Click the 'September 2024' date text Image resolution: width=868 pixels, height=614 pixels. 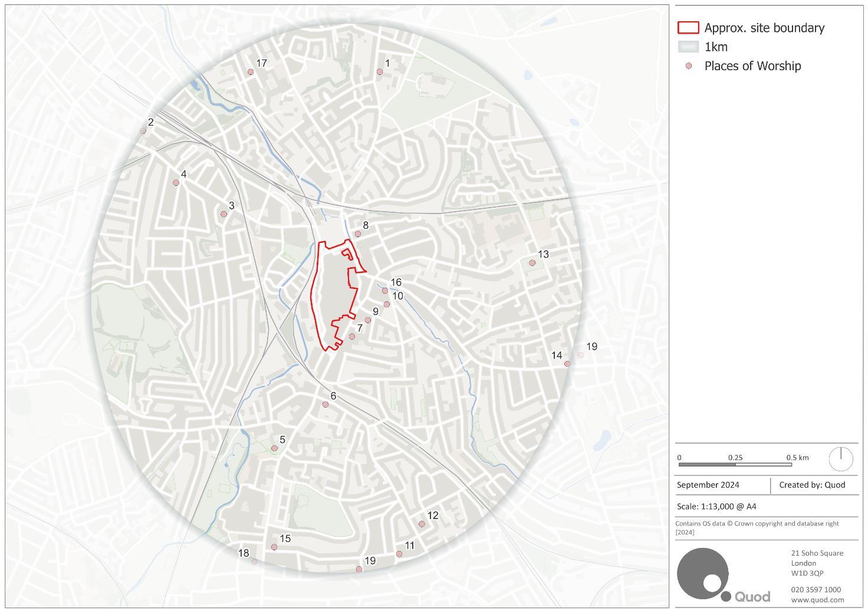click(708, 485)
